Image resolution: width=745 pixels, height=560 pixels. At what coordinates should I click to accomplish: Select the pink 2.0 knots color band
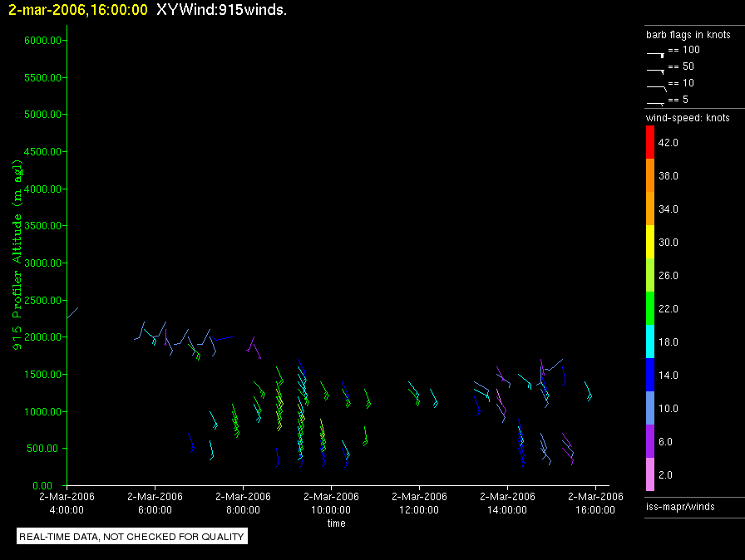tap(649, 474)
